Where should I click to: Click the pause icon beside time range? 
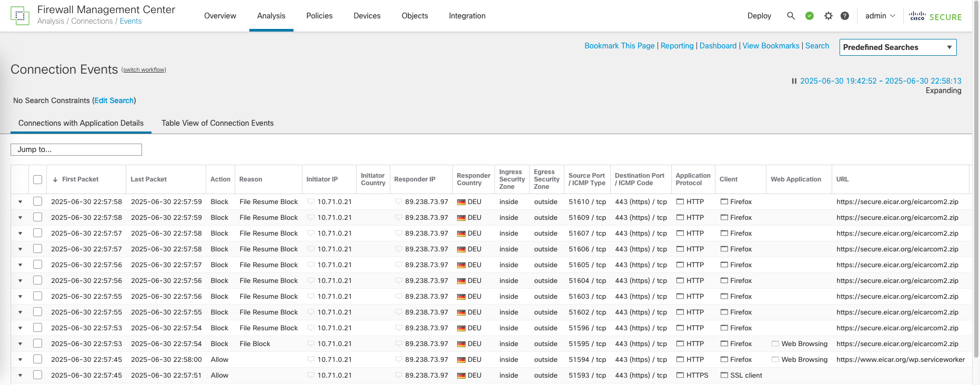coord(794,81)
